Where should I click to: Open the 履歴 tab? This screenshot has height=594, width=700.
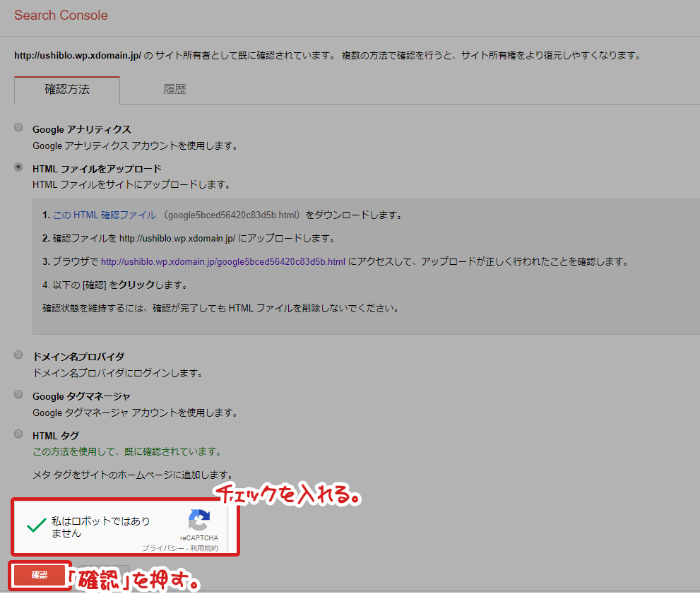[174, 90]
